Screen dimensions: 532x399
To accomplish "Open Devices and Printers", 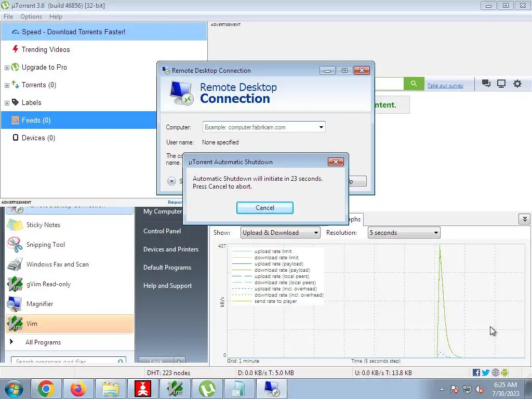I will coord(170,249).
